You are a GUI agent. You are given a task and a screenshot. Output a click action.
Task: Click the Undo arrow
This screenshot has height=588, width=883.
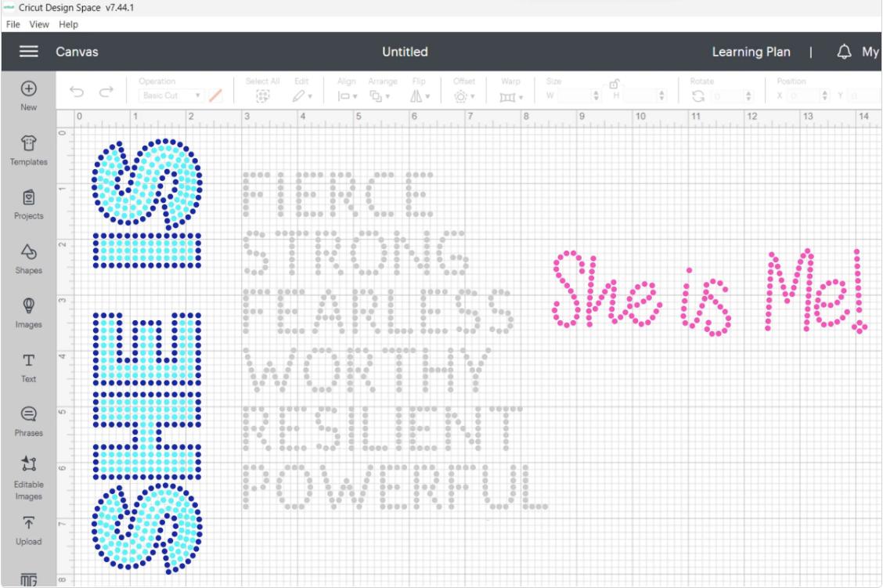tap(77, 92)
